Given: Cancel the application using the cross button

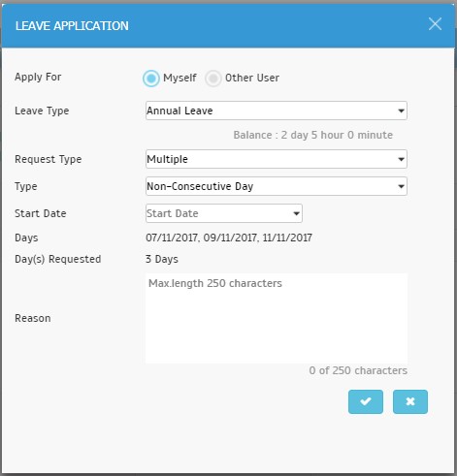Looking at the screenshot, I should (x=410, y=401).
